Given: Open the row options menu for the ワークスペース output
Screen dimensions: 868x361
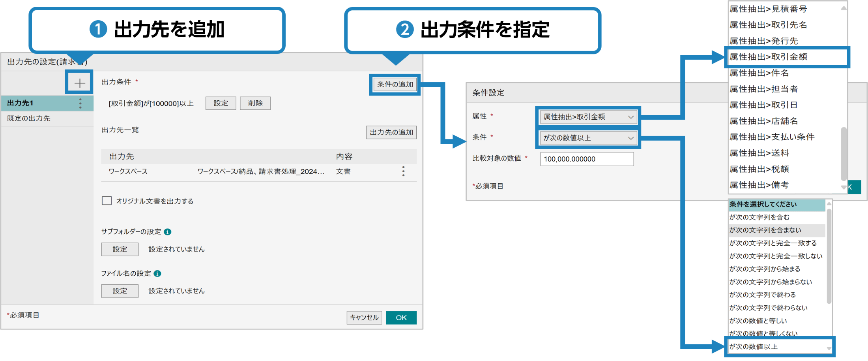Looking at the screenshot, I should point(403,171).
